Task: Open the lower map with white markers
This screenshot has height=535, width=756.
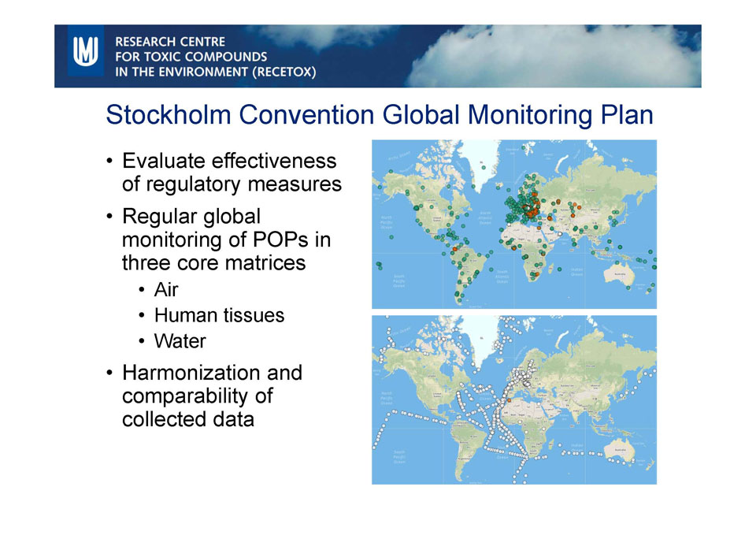Action: click(513, 399)
